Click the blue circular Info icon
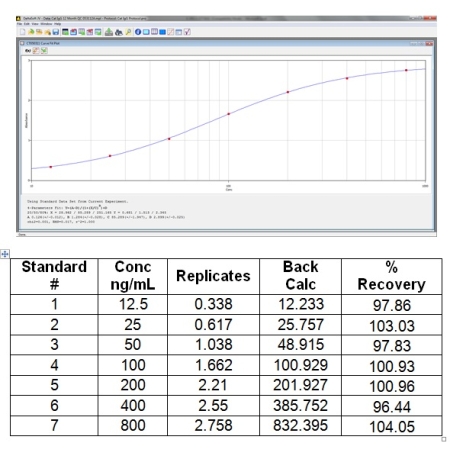 pos(138,32)
